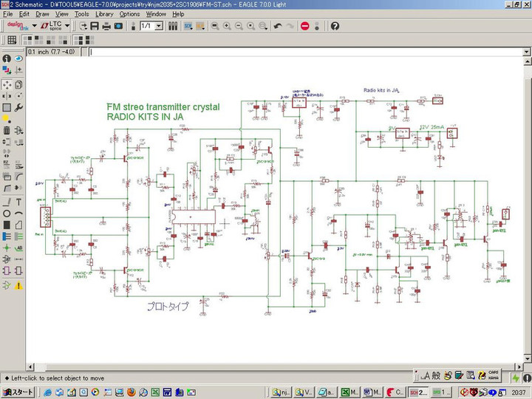This screenshot has height=399, width=532.
Task: Open the Options menu
Action: coord(129,13)
